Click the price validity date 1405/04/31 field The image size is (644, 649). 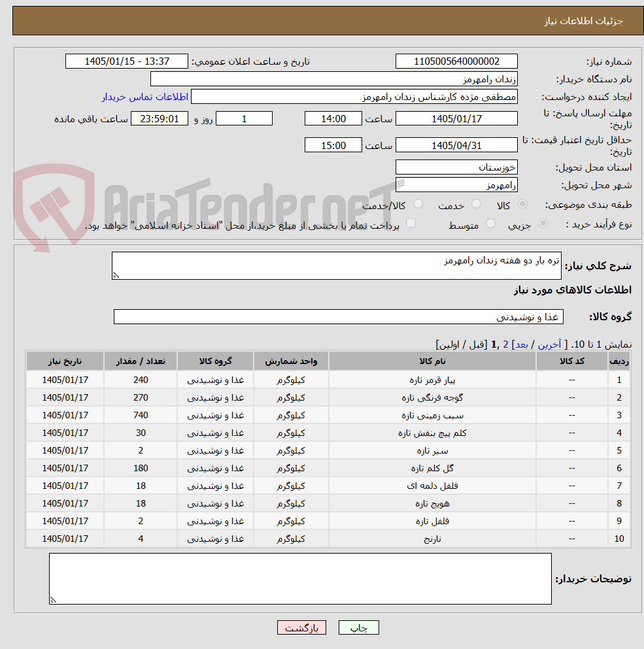(456, 145)
